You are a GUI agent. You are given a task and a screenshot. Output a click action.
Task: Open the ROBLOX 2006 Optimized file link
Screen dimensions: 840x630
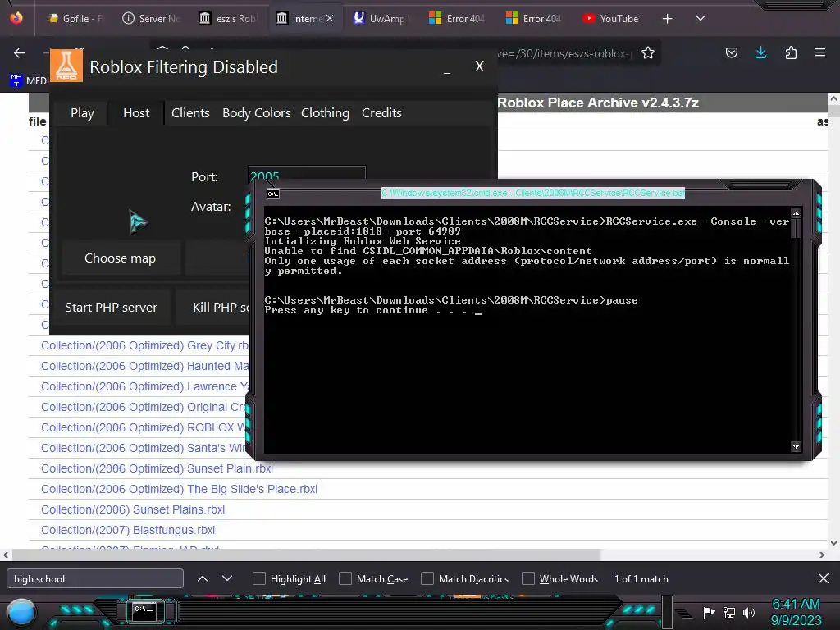(144, 427)
